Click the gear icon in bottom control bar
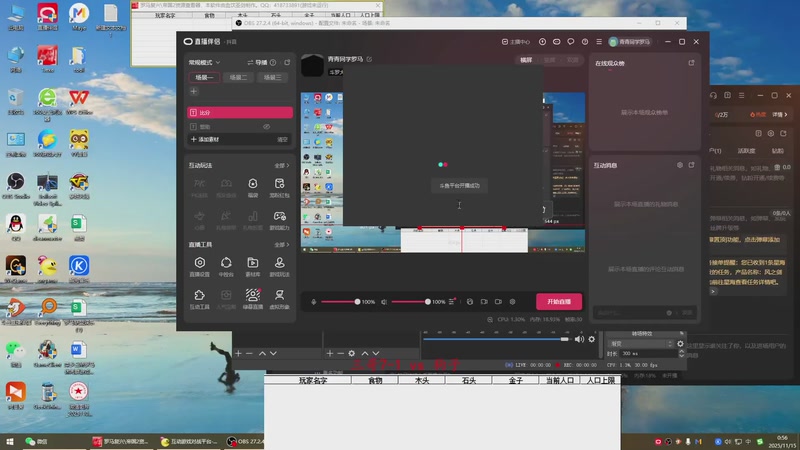This screenshot has height=450, width=800. point(512,302)
